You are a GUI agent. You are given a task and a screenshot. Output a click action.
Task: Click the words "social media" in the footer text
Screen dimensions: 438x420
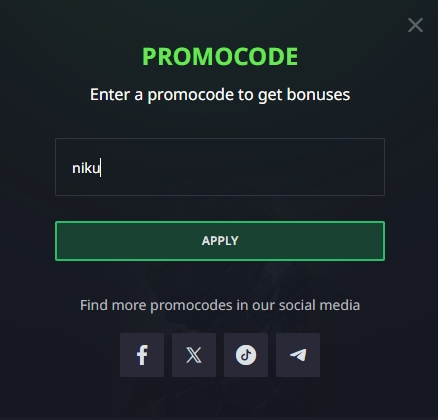[x=319, y=305]
